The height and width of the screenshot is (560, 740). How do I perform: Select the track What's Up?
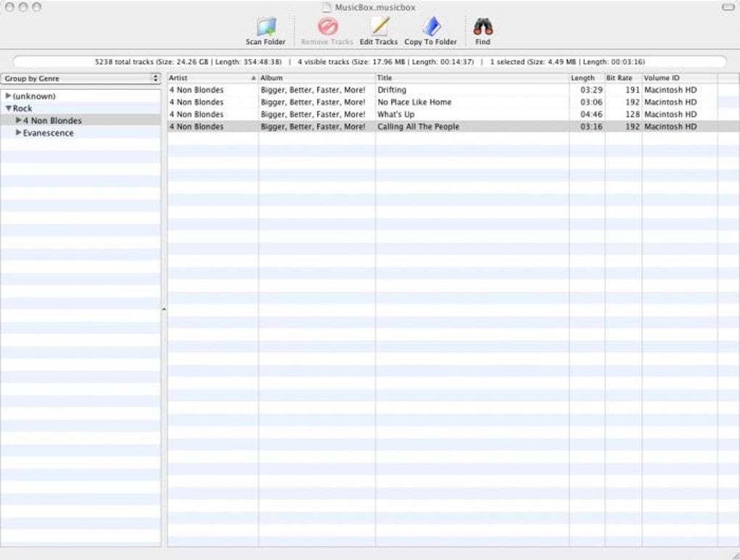click(x=435, y=114)
